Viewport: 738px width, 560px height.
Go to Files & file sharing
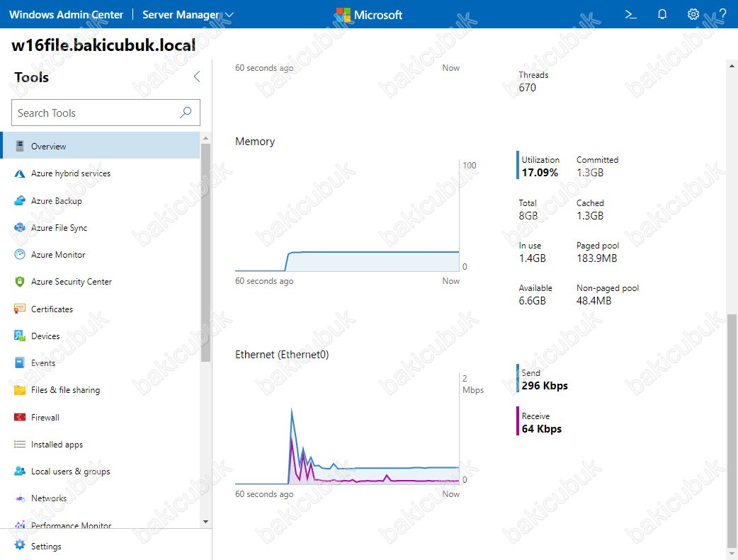coord(101,389)
